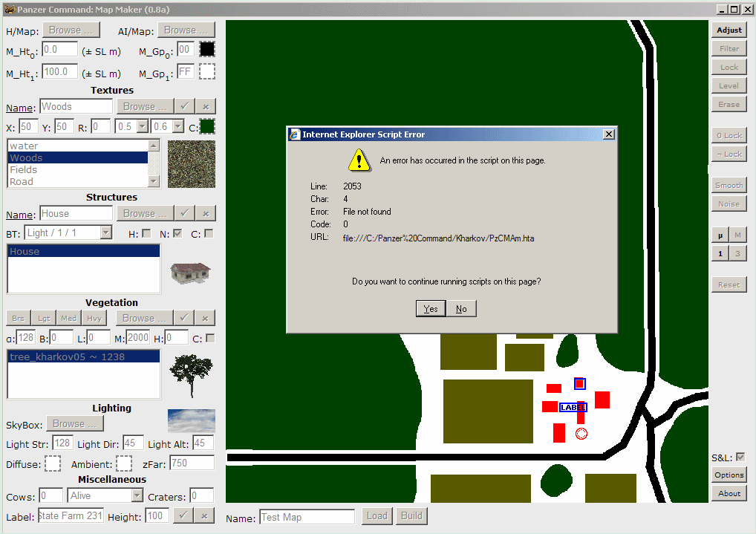Screen dimensions: 756x534
Task: Click the black M_Gp0 color swatch
Action: point(207,49)
